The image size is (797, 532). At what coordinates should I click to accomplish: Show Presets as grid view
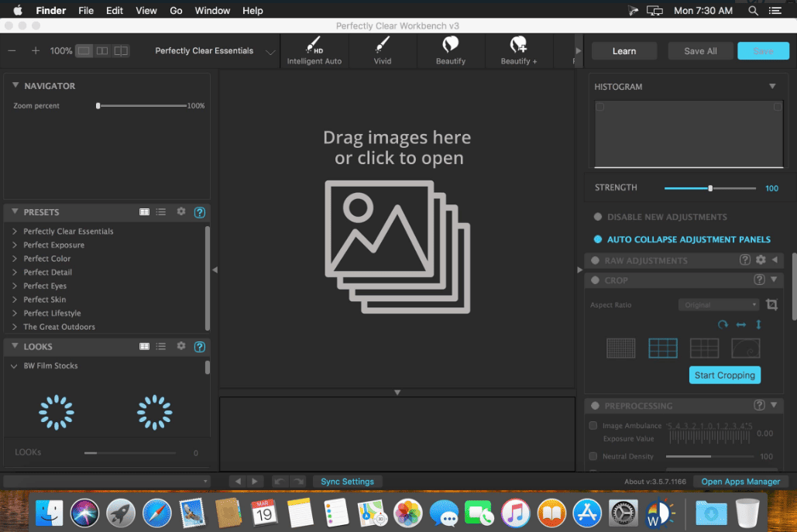144,212
